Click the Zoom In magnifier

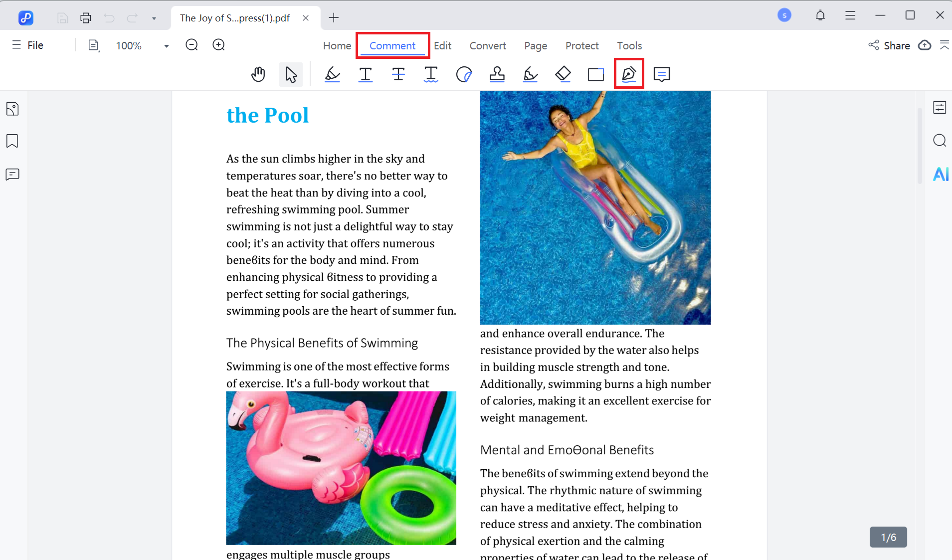pyautogui.click(x=218, y=45)
